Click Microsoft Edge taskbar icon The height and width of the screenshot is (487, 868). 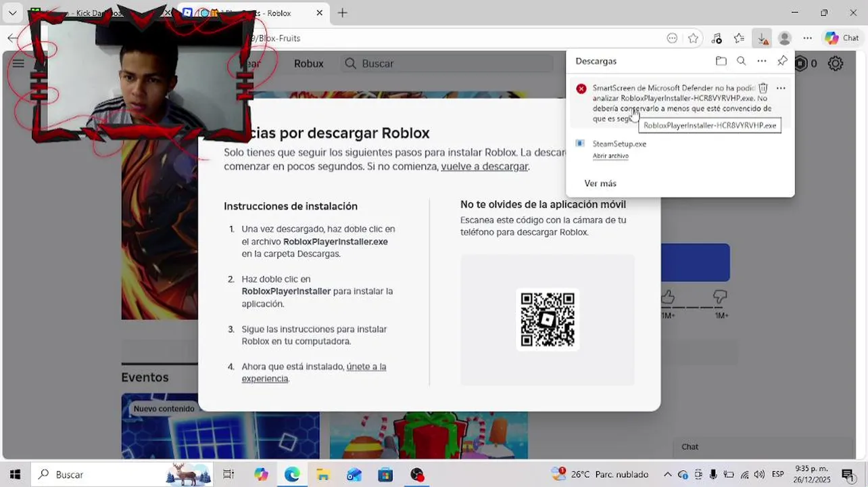[x=292, y=475]
